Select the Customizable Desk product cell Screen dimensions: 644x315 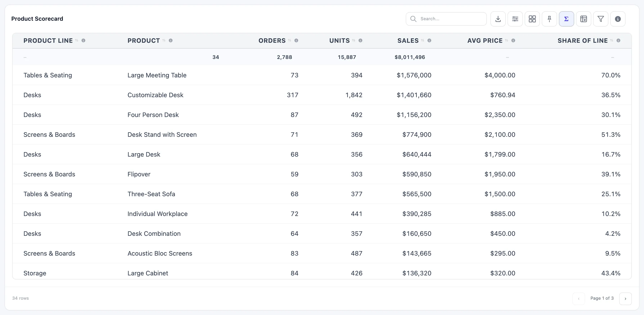pyautogui.click(x=156, y=95)
